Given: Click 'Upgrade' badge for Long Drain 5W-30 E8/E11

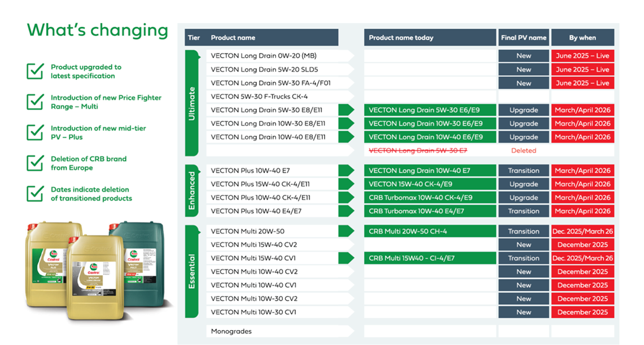Looking at the screenshot, I should [x=524, y=110].
